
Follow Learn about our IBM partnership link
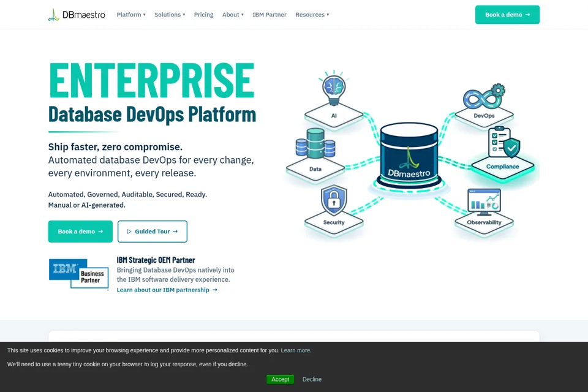[167, 290]
